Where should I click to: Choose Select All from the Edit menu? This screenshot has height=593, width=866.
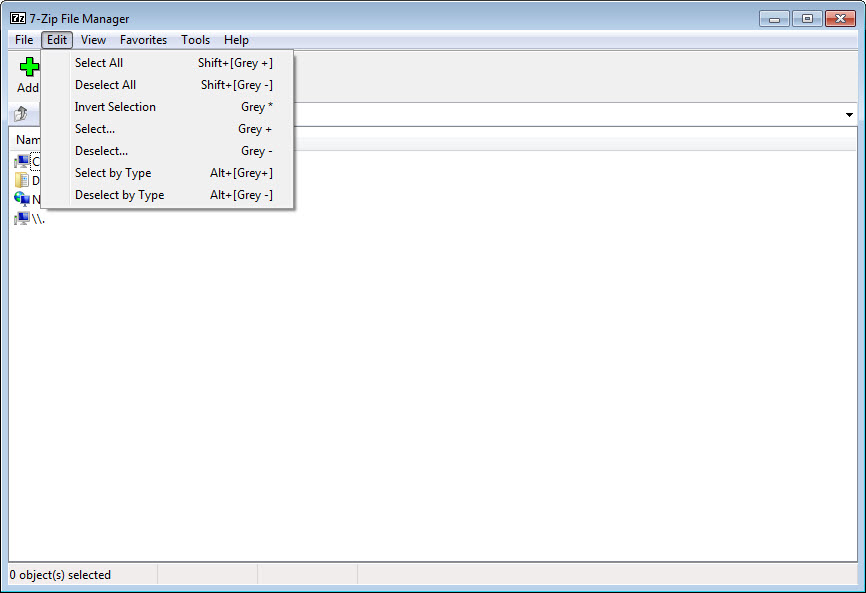(x=168, y=63)
